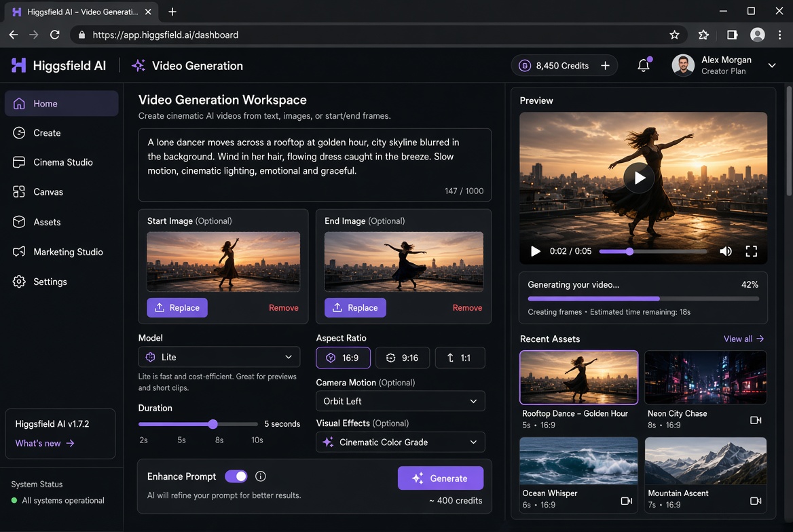Click the Generate button
The image size is (793, 532).
click(x=441, y=478)
